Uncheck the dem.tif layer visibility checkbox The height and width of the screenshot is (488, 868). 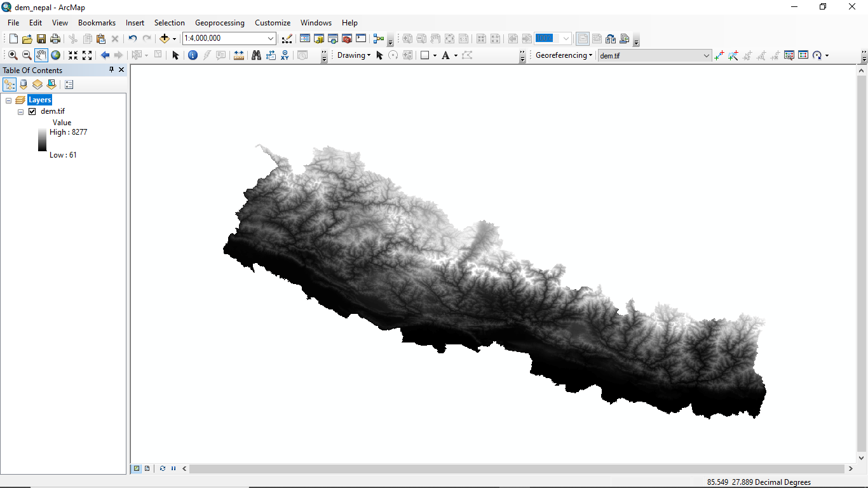(32, 111)
